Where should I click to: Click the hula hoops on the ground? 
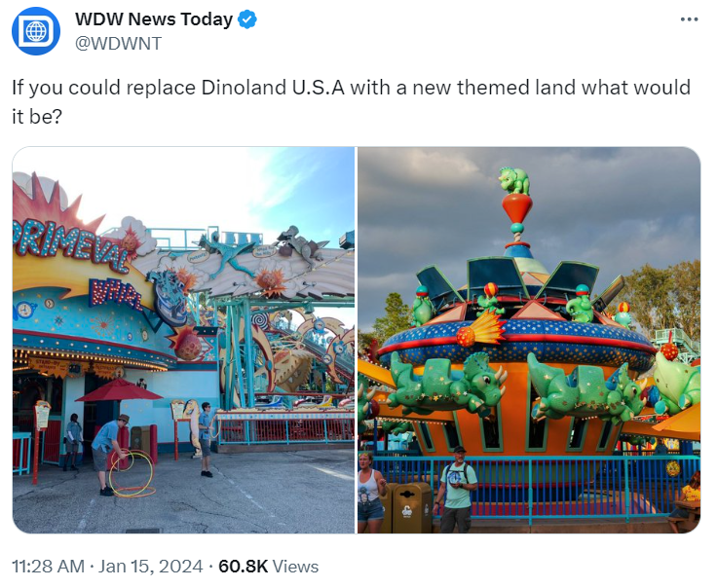[x=132, y=473]
